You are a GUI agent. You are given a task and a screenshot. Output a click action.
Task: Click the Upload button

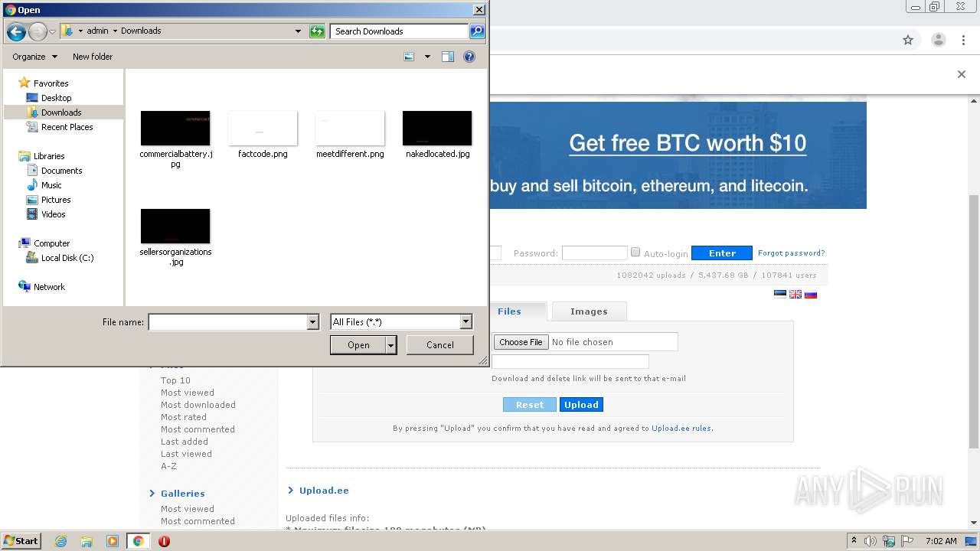coord(581,405)
